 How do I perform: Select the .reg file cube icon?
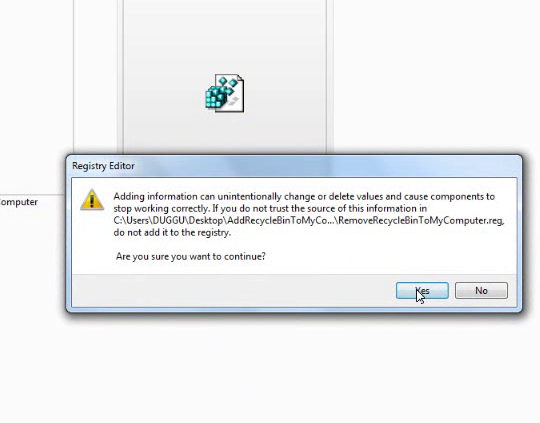pyautogui.click(x=225, y=93)
